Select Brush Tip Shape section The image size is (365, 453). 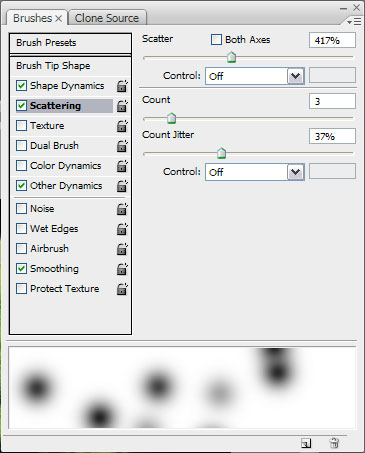(70, 66)
